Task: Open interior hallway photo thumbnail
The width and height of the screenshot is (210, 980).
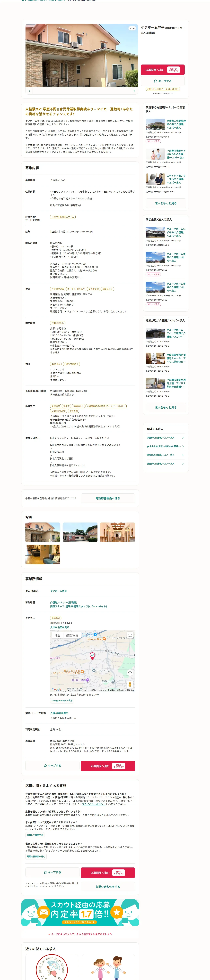Action: coord(117,532)
